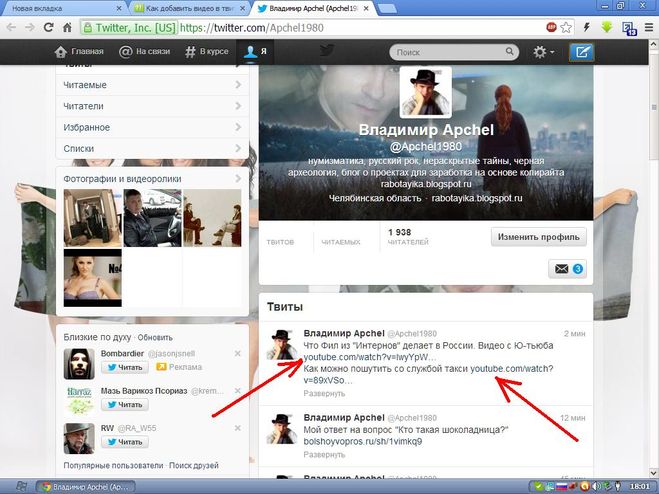Click the compose new tweet icon
This screenshot has height=494, width=659.
(581, 52)
